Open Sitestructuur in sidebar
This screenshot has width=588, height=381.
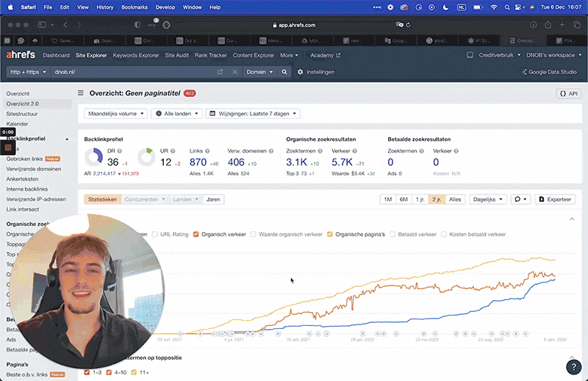click(22, 114)
